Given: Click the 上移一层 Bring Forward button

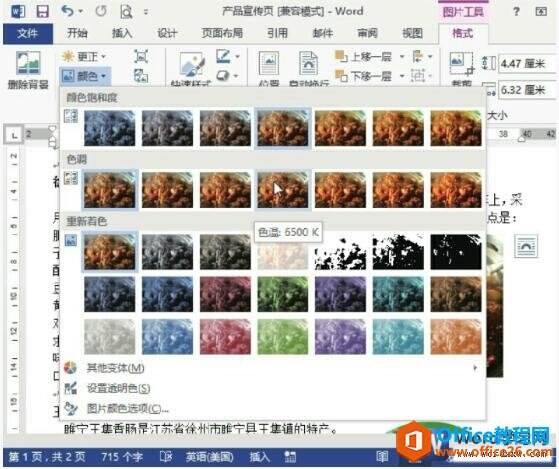Looking at the screenshot, I should pos(364,57).
